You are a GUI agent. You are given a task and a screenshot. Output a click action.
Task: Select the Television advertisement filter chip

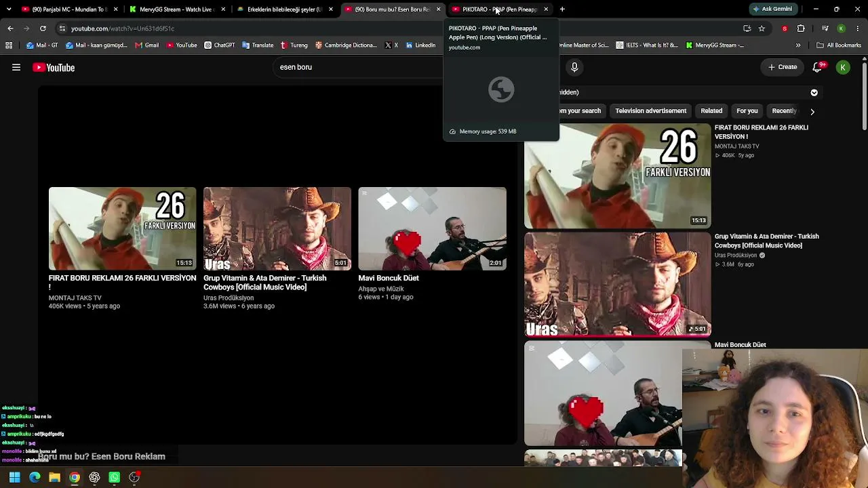point(651,111)
